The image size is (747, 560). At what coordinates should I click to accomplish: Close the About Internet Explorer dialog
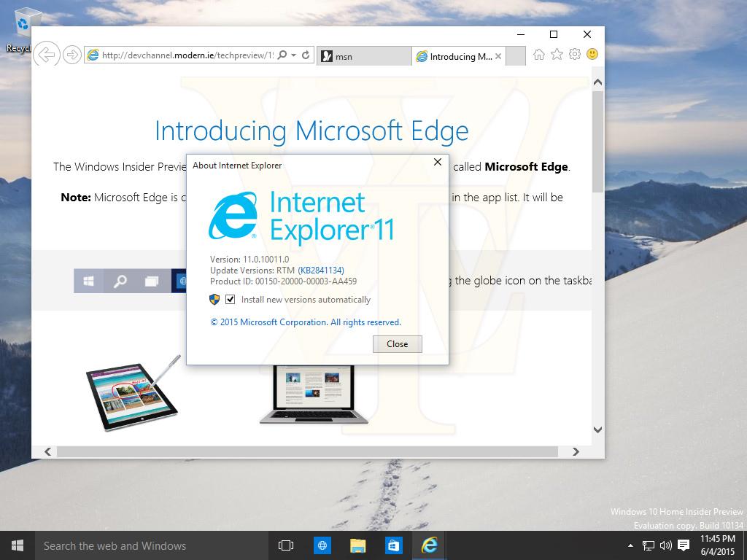coord(438,163)
